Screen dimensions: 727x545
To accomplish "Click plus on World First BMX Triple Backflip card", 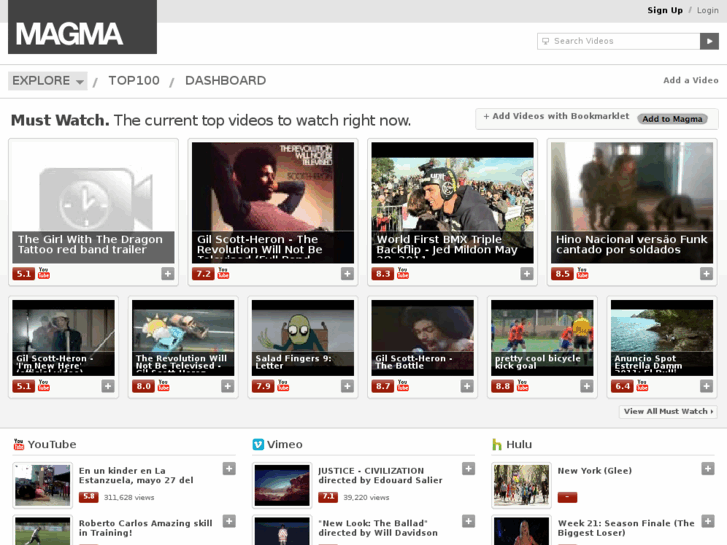I will tap(527, 274).
